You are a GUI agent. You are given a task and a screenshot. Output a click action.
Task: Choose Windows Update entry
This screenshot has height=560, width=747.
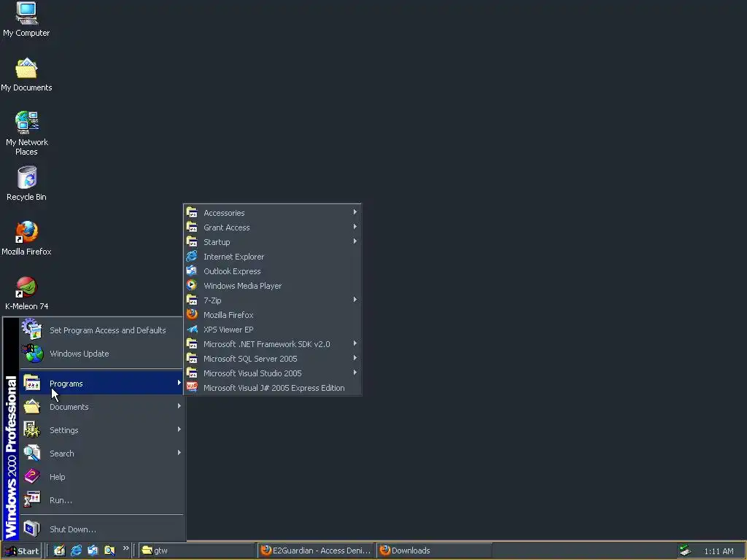(x=101, y=354)
